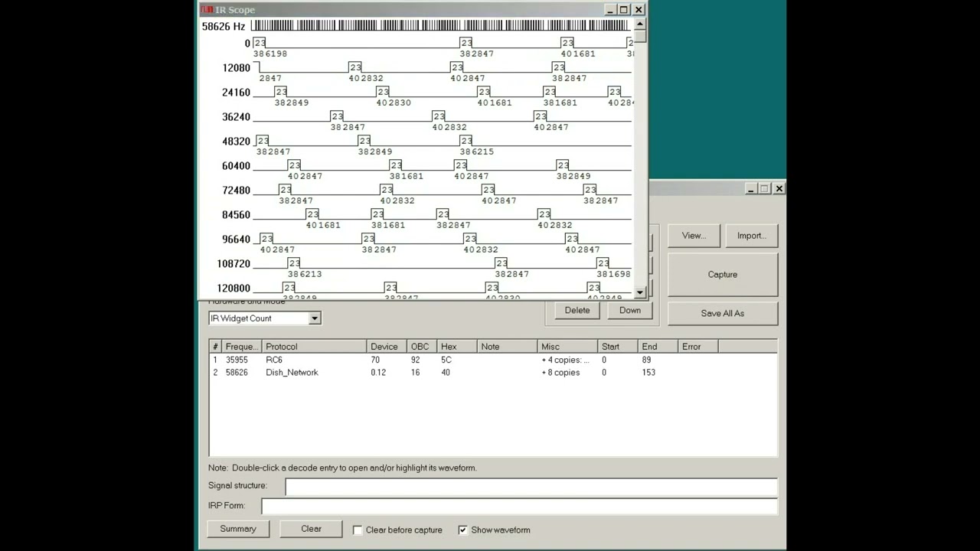
Task: Click the Import... button
Action: coord(751,236)
